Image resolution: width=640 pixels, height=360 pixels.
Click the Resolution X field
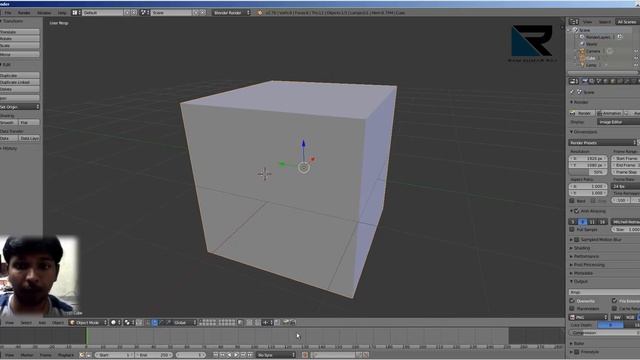tap(588, 158)
